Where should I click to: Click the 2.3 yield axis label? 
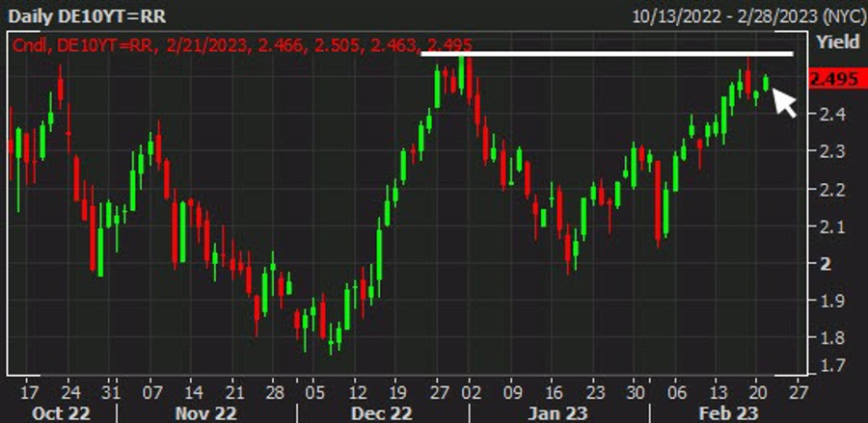832,151
